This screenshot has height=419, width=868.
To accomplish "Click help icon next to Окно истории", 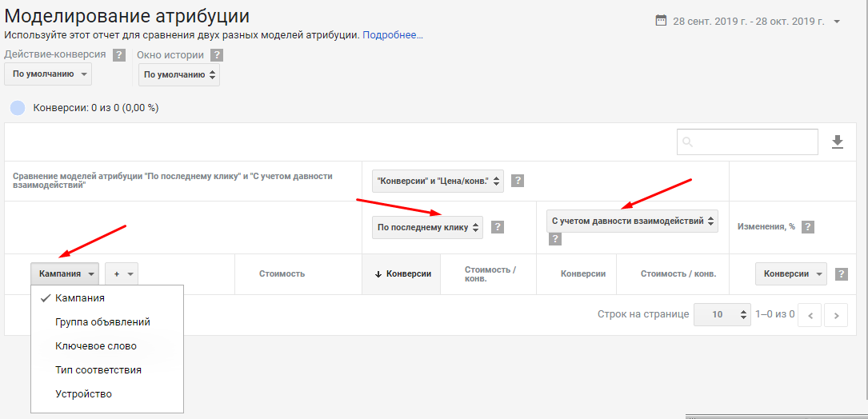I will 217,55.
